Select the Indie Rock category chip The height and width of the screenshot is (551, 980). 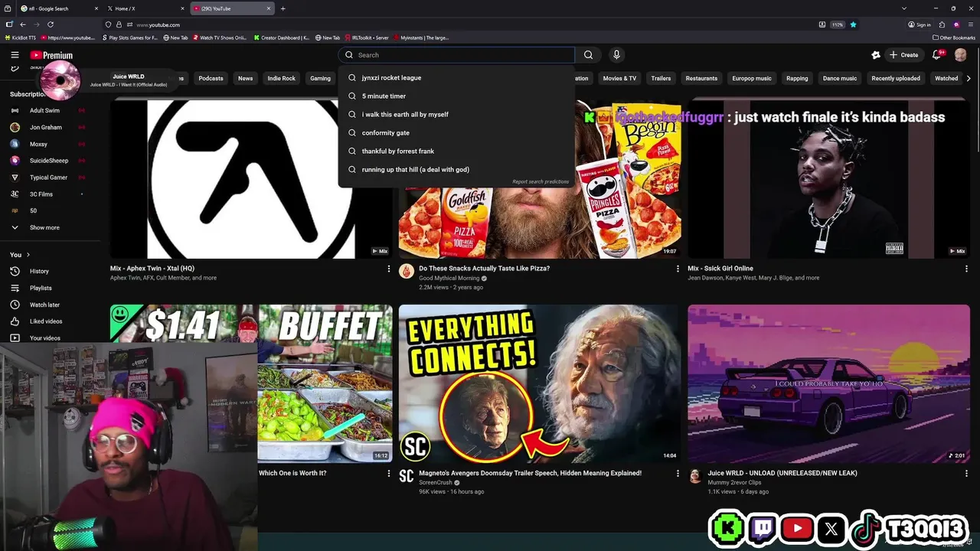[x=281, y=78]
